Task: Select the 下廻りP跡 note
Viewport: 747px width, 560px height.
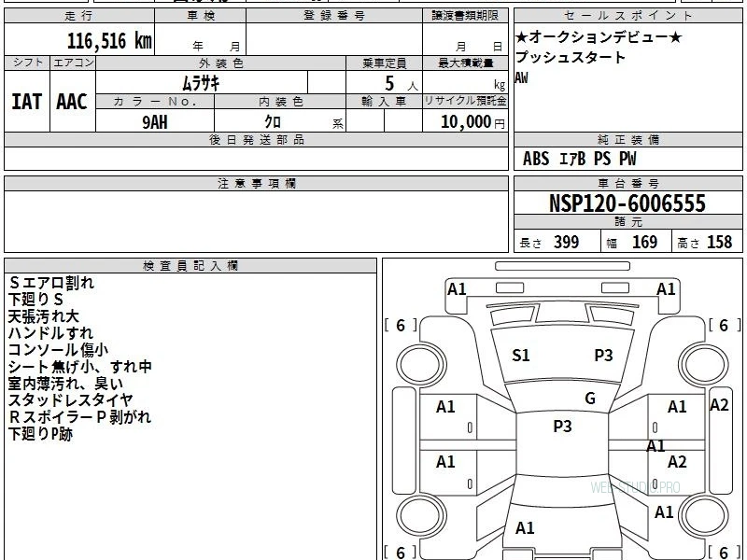Action: [x=40, y=434]
